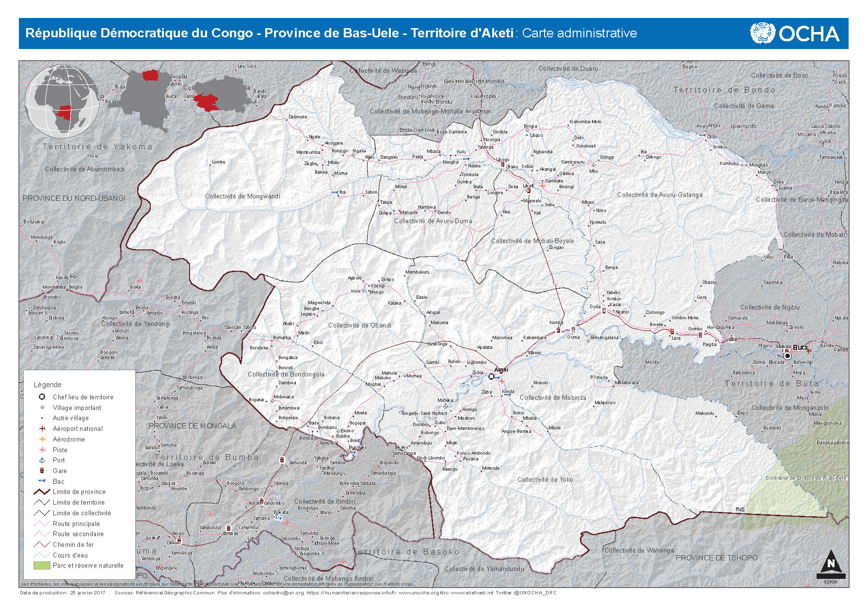Click the Chemin de fer legend line
The image size is (868, 606).
[x=42, y=544]
